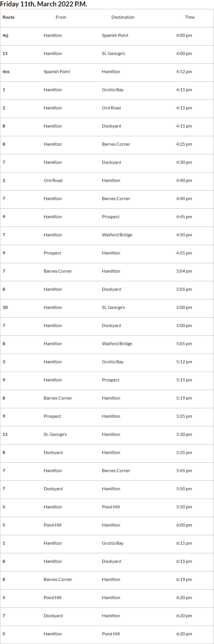Click the 4:25 pm departure time

tap(184, 144)
